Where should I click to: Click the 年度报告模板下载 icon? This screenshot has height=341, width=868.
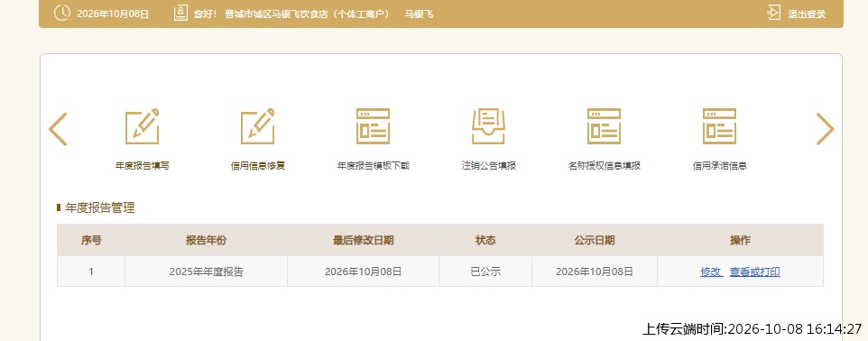pyautogui.click(x=374, y=126)
